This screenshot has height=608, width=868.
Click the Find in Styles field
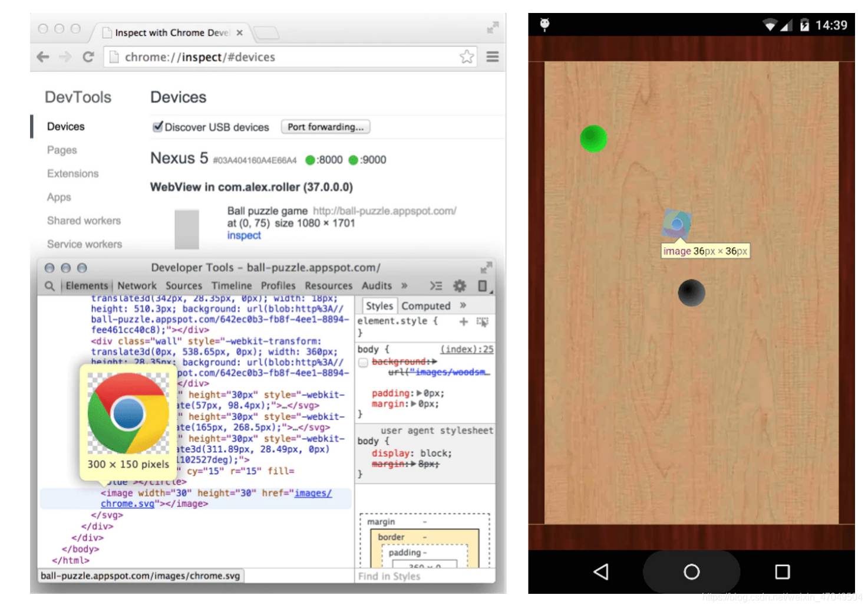click(x=424, y=576)
